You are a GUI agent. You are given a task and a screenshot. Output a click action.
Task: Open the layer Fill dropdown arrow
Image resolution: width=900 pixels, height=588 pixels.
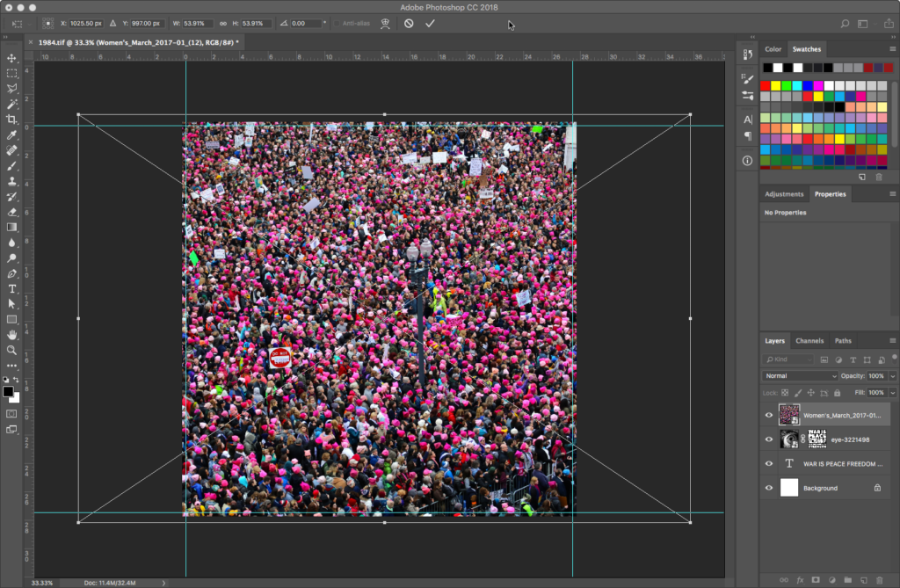[x=893, y=392]
